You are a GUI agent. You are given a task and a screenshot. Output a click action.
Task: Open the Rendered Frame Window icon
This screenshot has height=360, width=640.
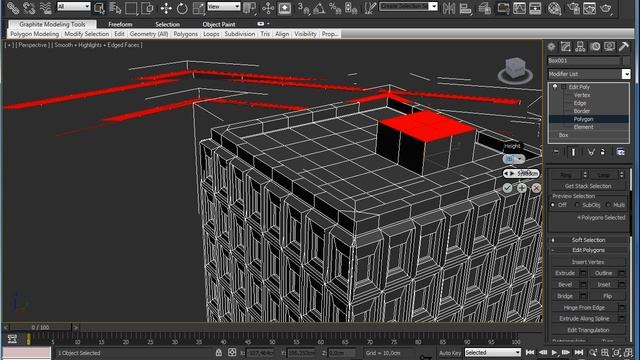(x=589, y=7)
